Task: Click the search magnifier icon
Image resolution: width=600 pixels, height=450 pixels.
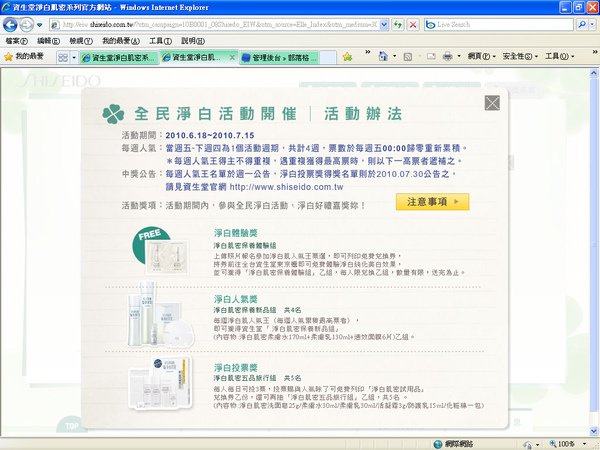Action: pyautogui.click(x=582, y=25)
